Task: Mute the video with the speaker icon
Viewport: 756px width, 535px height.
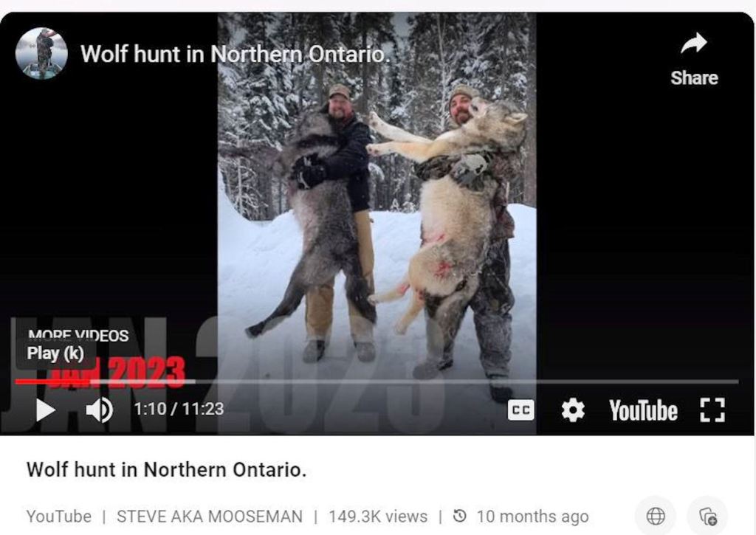Action: click(x=100, y=410)
